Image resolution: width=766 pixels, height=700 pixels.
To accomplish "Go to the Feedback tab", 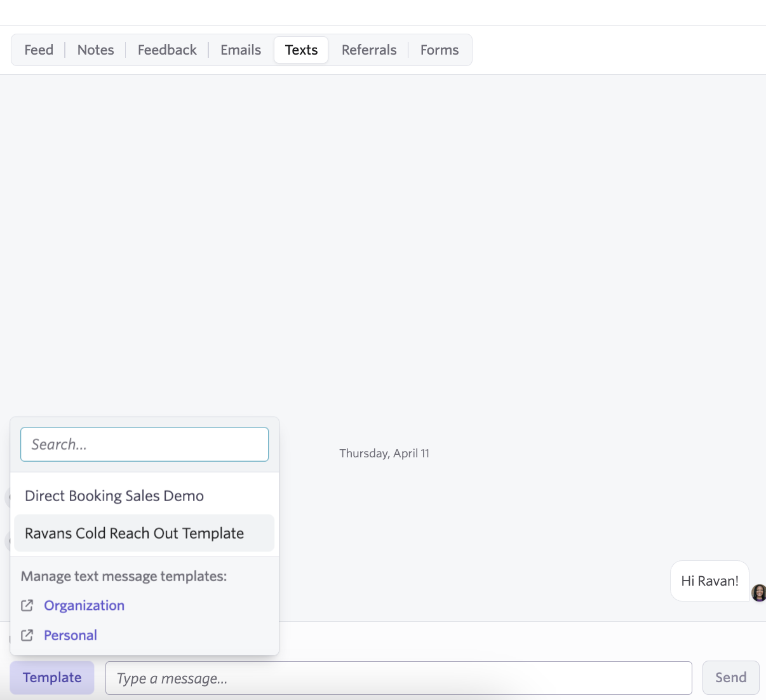I will click(x=167, y=50).
